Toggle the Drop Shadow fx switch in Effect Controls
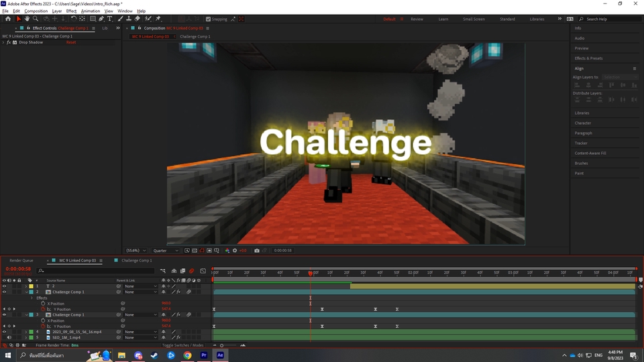This screenshot has height=362, width=644. coord(9,42)
